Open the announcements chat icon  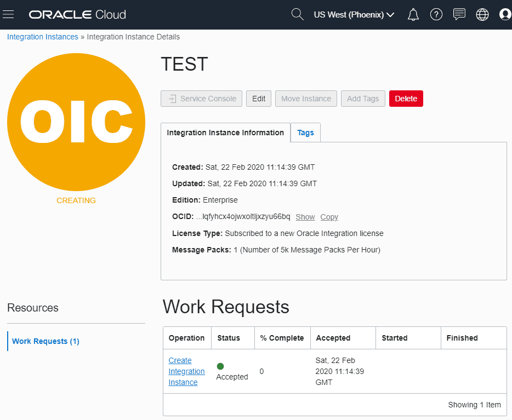coord(459,14)
